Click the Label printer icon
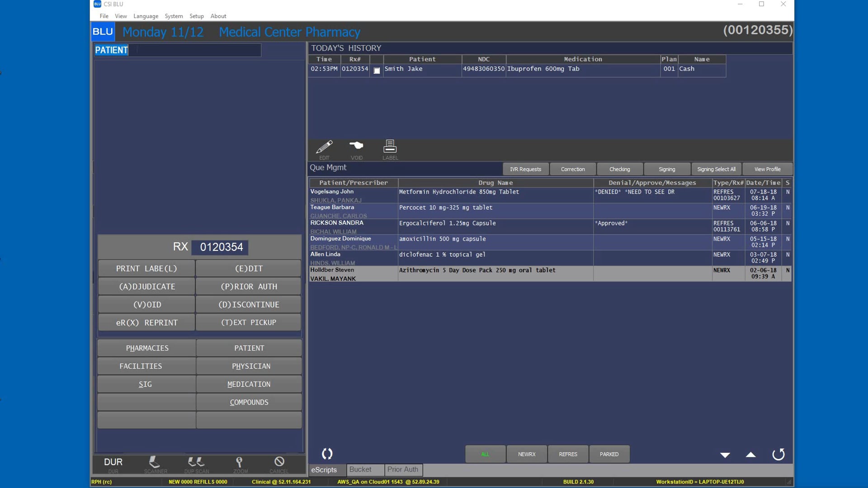This screenshot has height=488, width=868. coord(390,146)
